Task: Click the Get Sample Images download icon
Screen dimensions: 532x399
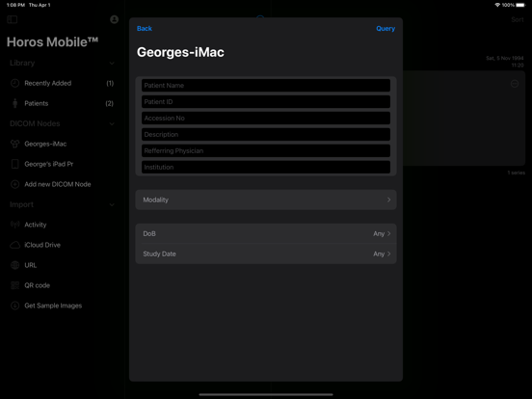Action: tap(14, 306)
